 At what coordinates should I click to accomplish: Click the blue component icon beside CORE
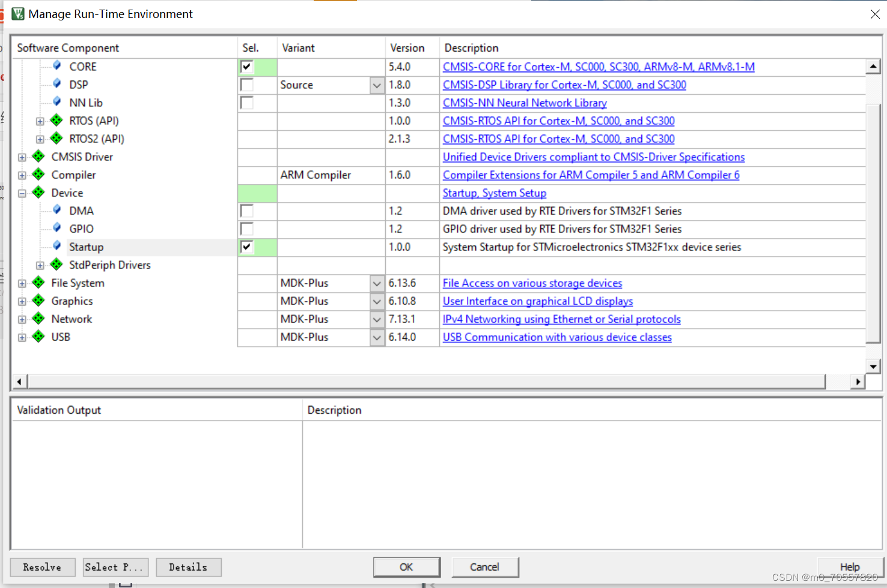tap(57, 65)
